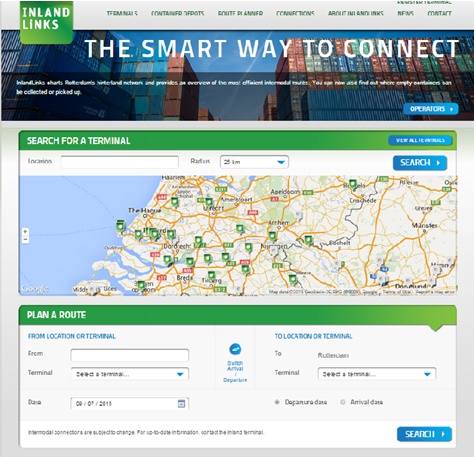Select the Departure date radio button
This screenshot has width=476, height=457.
[x=277, y=402]
